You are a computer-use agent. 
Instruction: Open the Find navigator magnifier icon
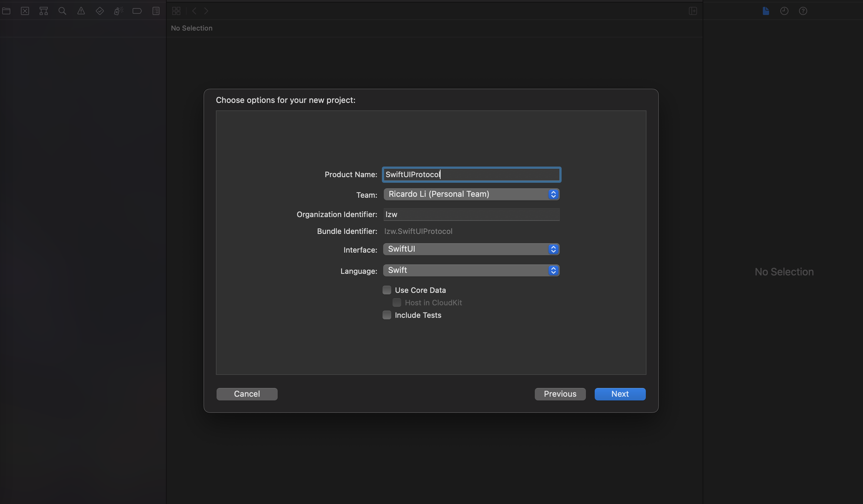point(62,11)
